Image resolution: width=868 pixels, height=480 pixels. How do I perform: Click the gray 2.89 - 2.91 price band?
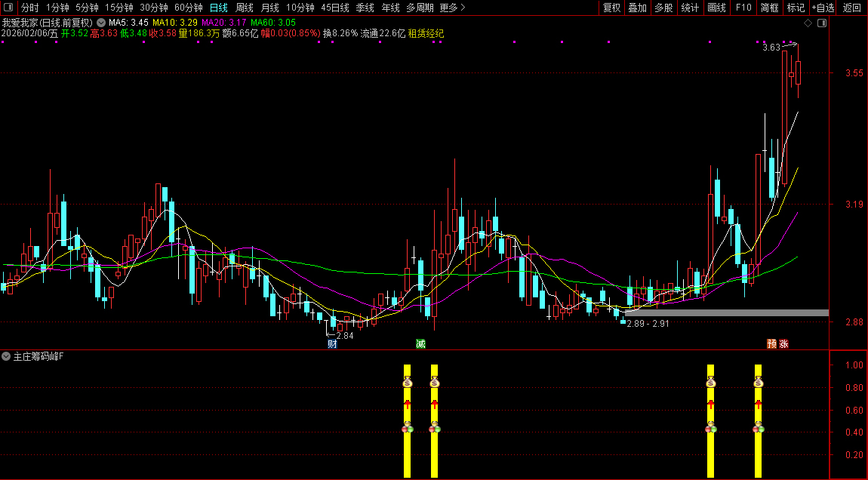[x=726, y=312]
